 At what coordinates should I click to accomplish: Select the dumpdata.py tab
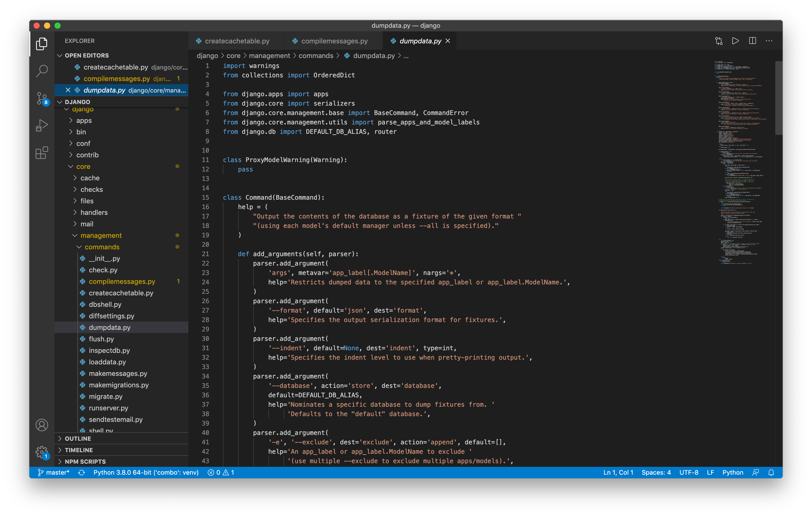[x=420, y=41]
